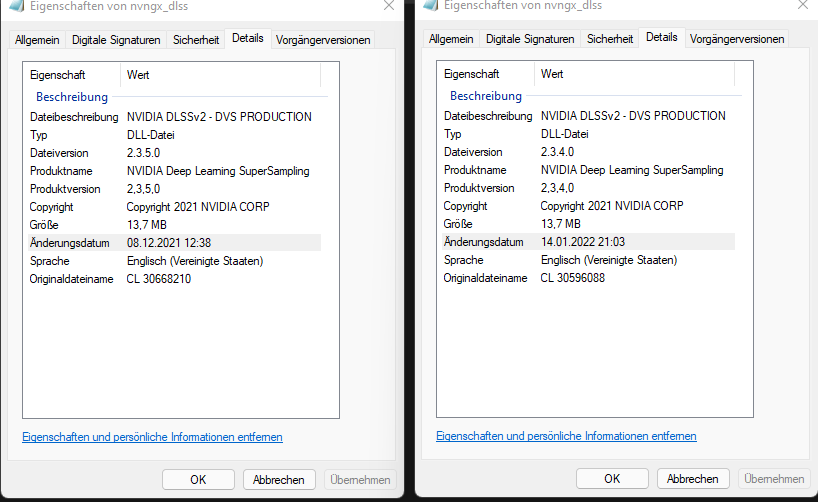Select Originaldateiname value CL 30596088
Screen dimensions: 818x502
pos(572,278)
